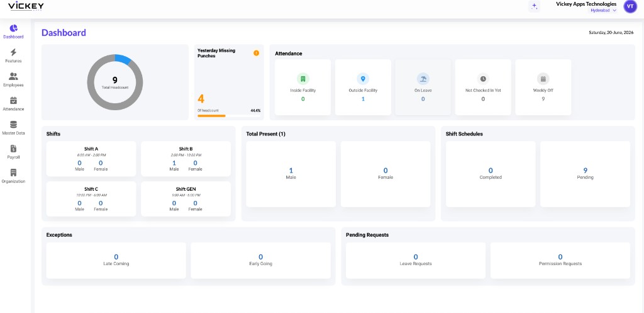
Task: Open the Shift A card
Action: 91,159
